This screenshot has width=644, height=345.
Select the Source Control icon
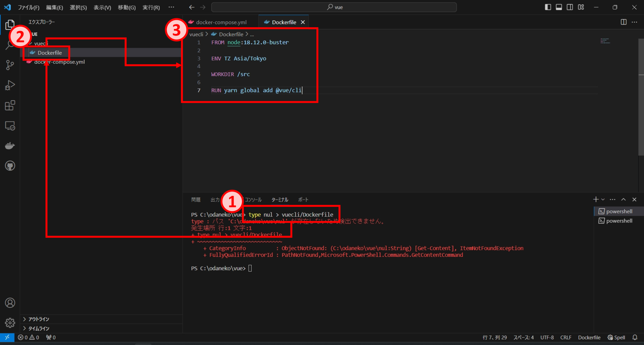coord(10,65)
